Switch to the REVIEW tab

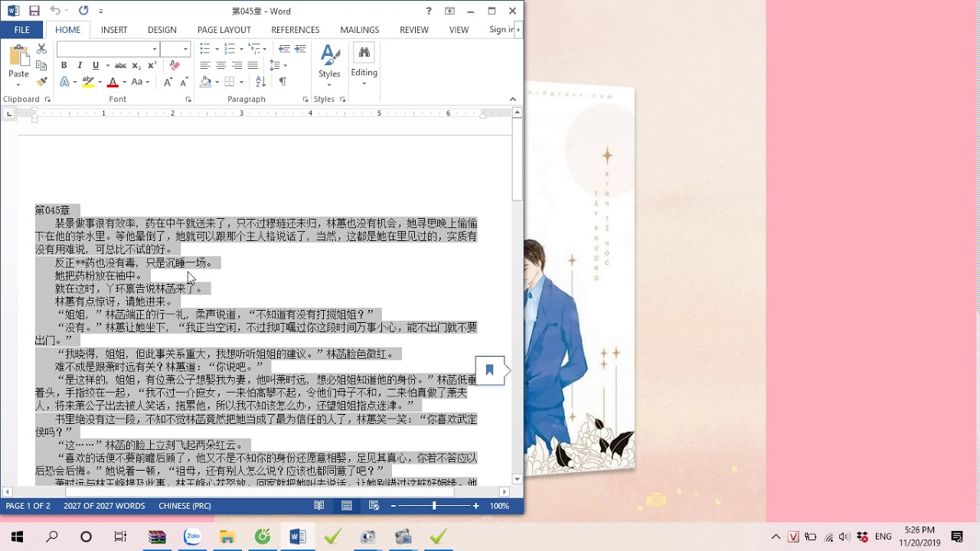pos(414,30)
